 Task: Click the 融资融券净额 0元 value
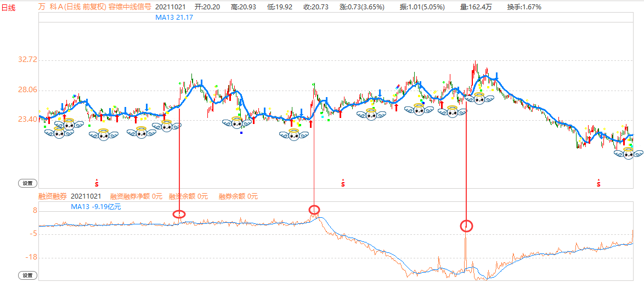[x=137, y=196]
